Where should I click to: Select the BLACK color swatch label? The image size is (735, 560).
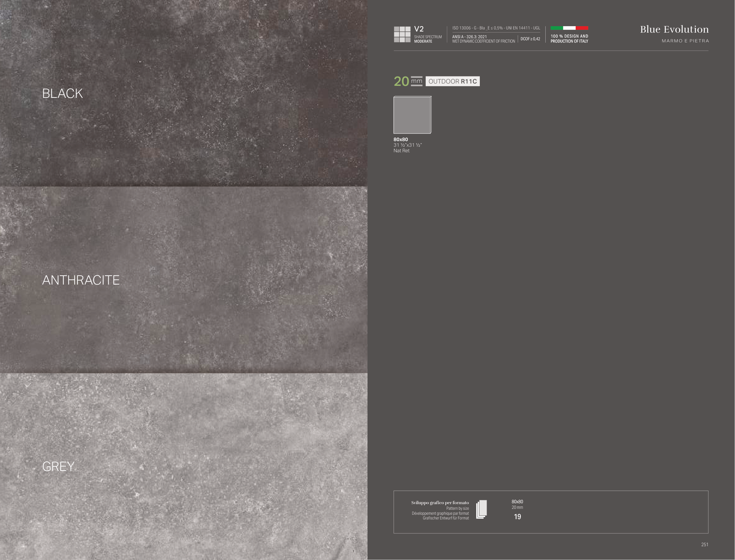[62, 94]
